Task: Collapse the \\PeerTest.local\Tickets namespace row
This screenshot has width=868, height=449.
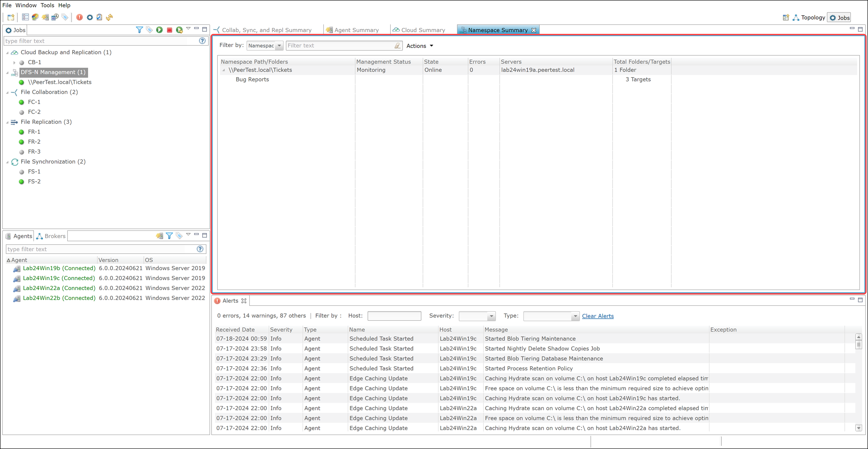Action: 224,70
